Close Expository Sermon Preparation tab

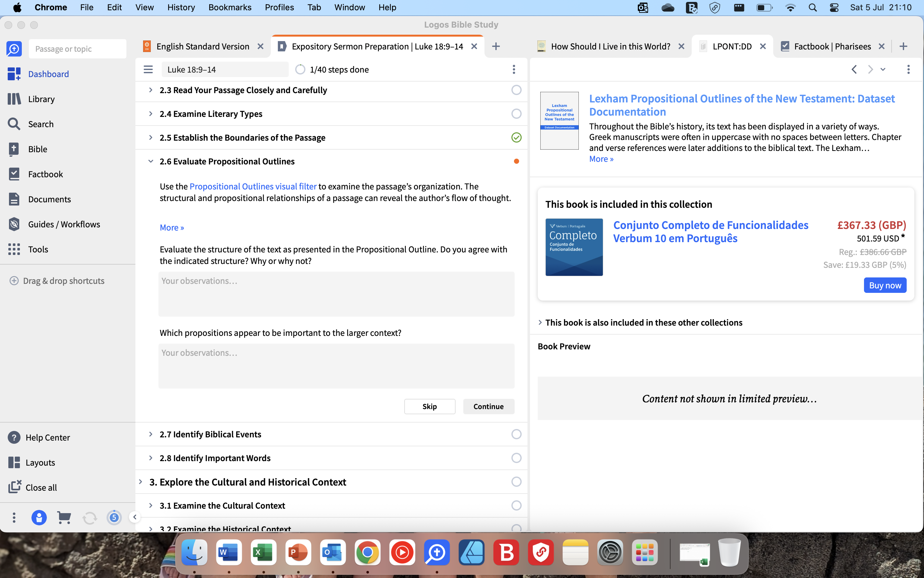[x=474, y=46]
